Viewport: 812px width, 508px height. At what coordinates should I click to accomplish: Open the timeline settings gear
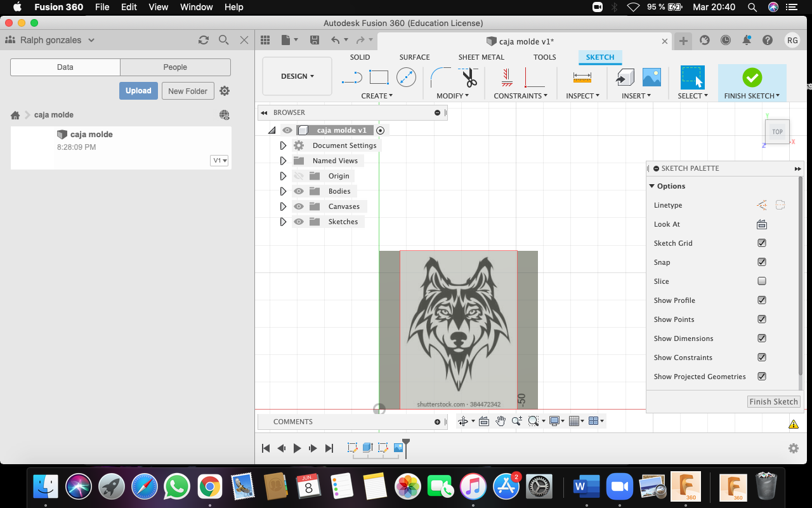[794, 448]
